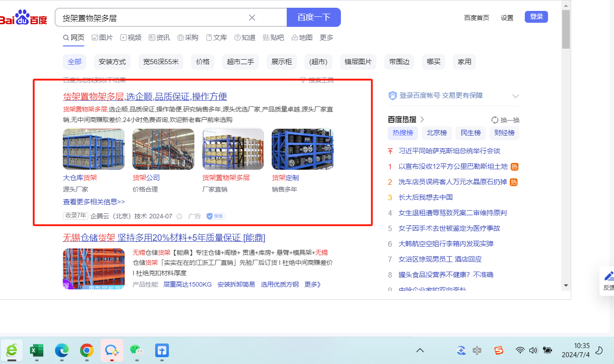Switch to the 民生榜 tab
614x364 pixels.
tap(471, 133)
